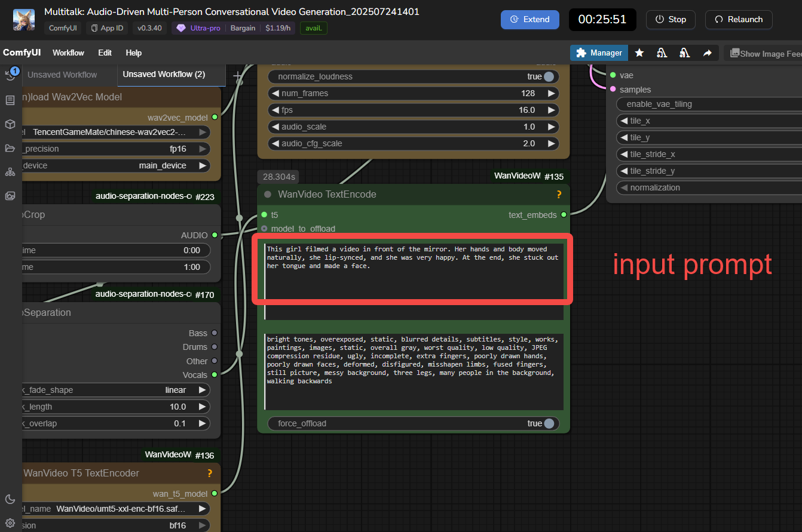The height and width of the screenshot is (532, 802).
Task: Decrease audio_scale with the left arrow
Action: coord(275,127)
